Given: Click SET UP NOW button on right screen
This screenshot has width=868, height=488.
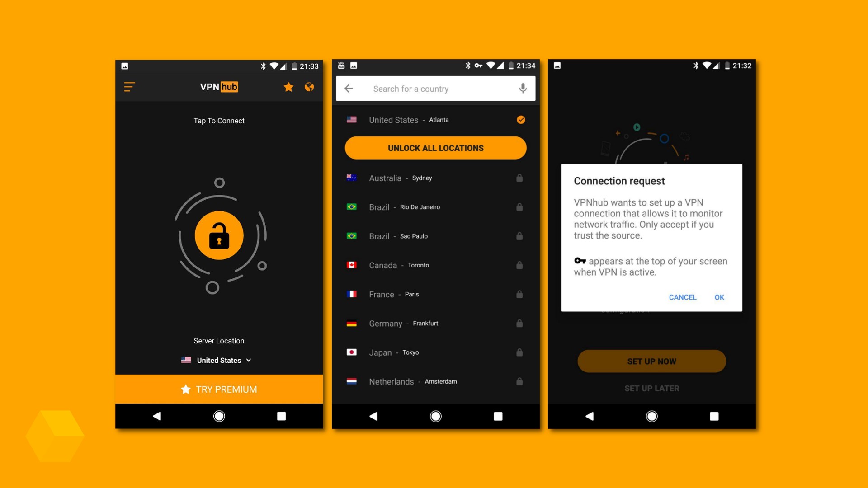Looking at the screenshot, I should [651, 361].
